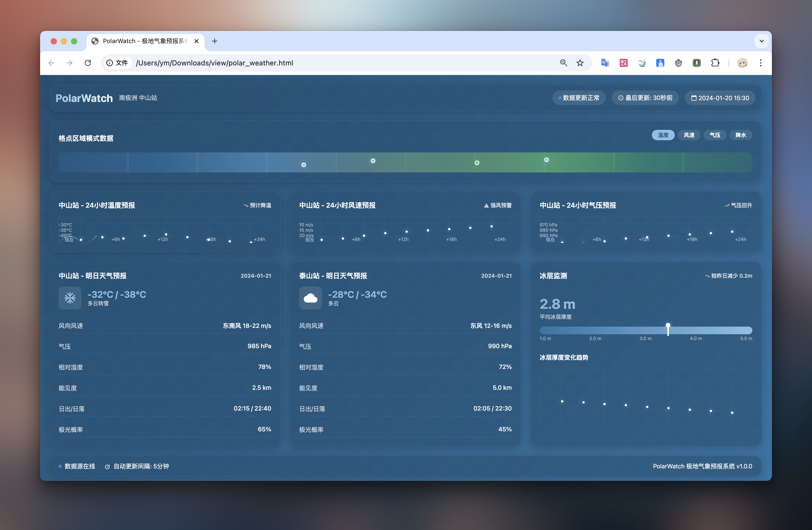Viewport: 812px width, 530px height.
Task: Click the profile avatar icon
Action: pos(742,63)
